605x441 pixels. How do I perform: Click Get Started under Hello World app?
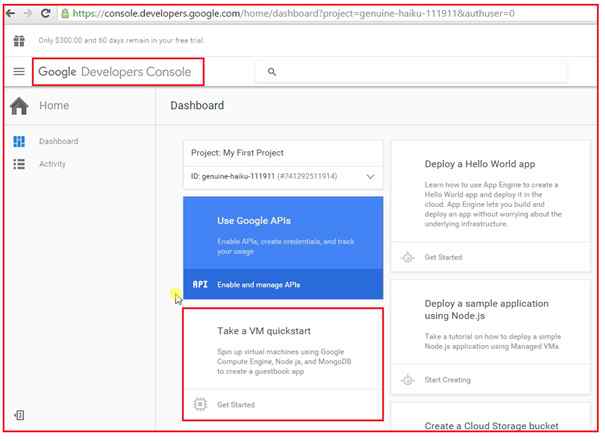(x=443, y=257)
